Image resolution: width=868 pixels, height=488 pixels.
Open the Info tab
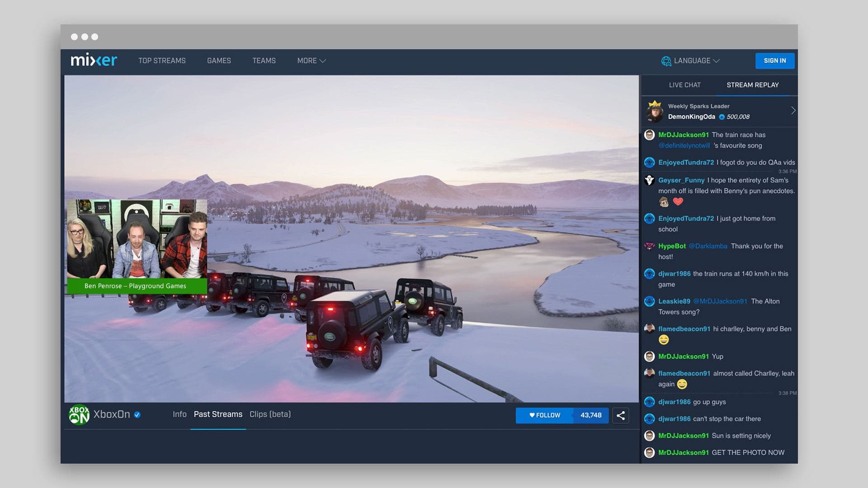[x=179, y=414]
